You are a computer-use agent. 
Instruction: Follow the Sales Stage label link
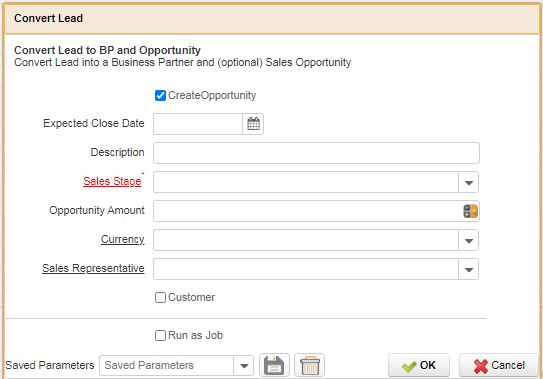pos(112,181)
